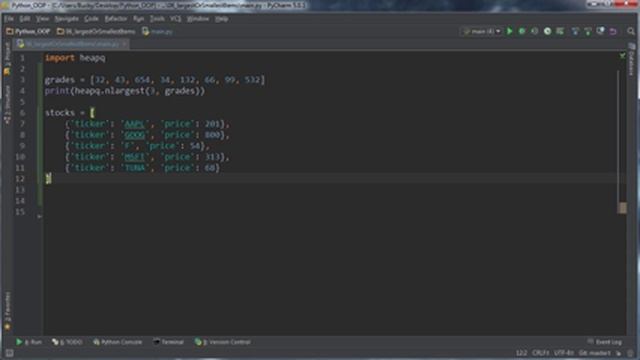Image resolution: width=640 pixels, height=360 pixels.
Task: Click main.py breadcrumb in navigation bar
Action: click(x=158, y=31)
